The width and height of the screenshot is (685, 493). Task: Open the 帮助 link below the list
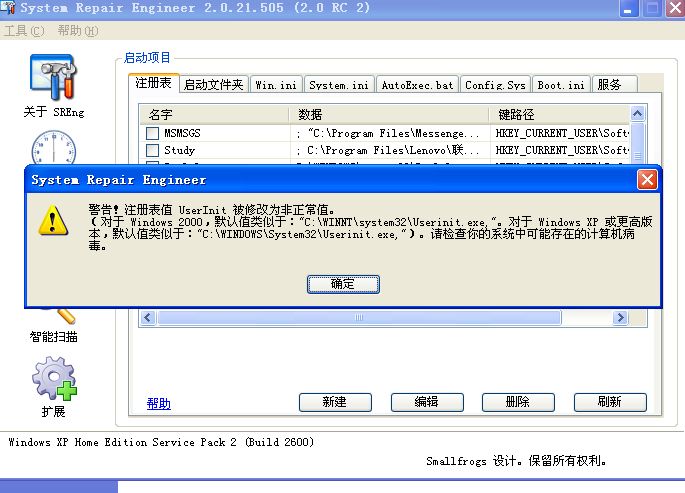pos(159,403)
